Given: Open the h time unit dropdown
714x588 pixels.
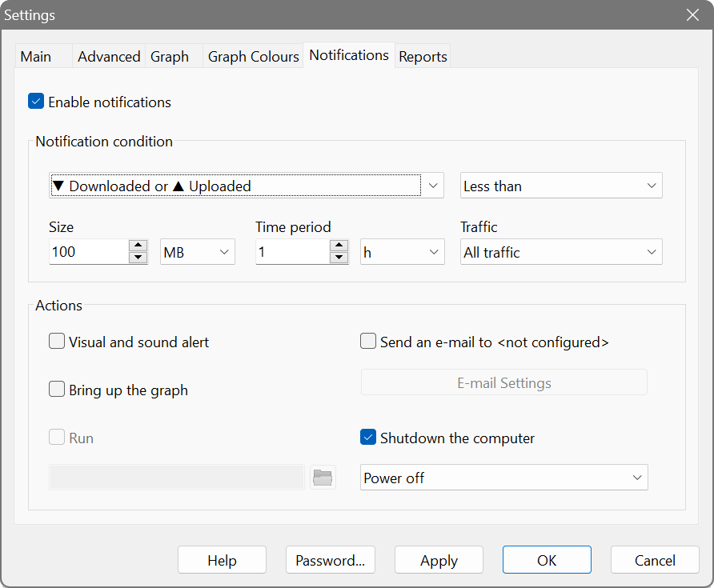Looking at the screenshot, I should click(402, 252).
